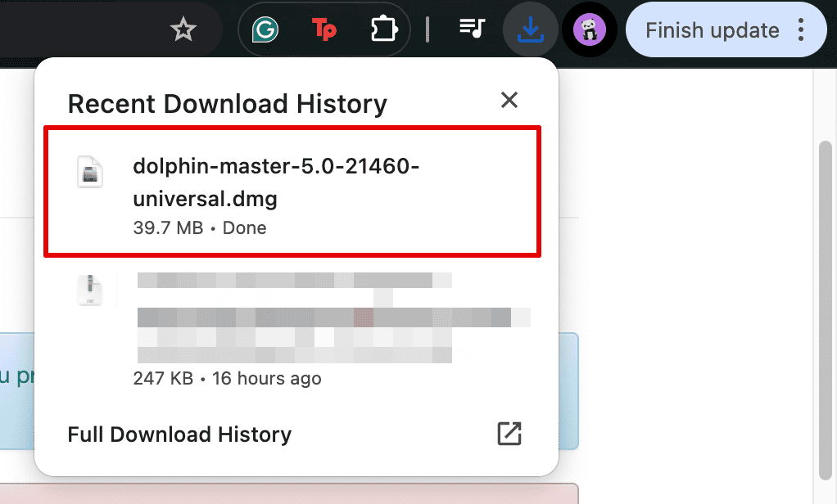Click the Recent Download History title
The height and width of the screenshot is (504, 837).
click(228, 104)
